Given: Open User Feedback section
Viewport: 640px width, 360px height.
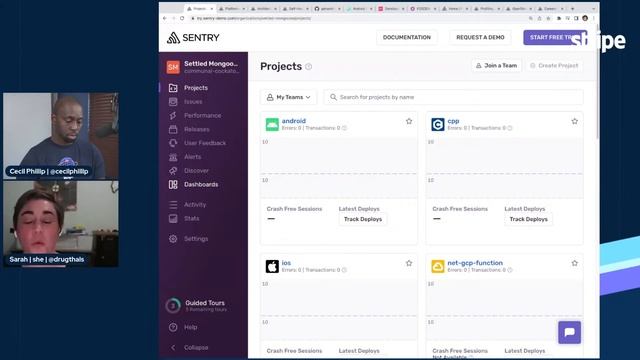Looking at the screenshot, I should [x=204, y=143].
